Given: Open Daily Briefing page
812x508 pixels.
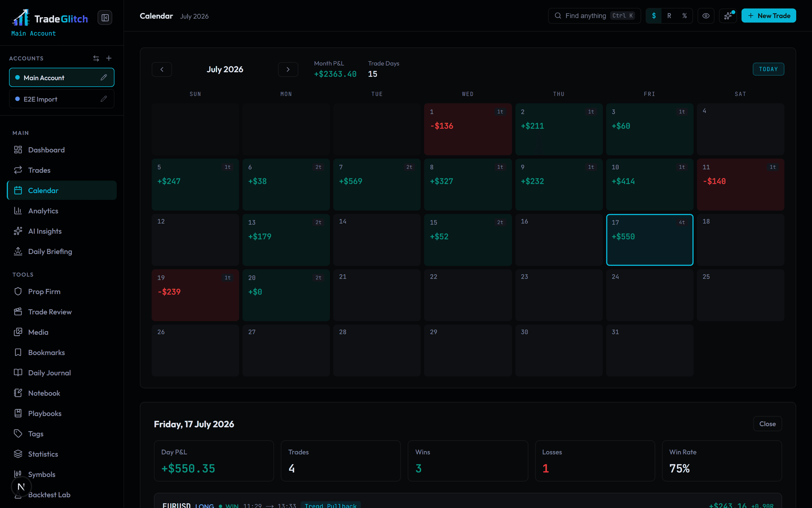Looking at the screenshot, I should (x=62, y=252).
